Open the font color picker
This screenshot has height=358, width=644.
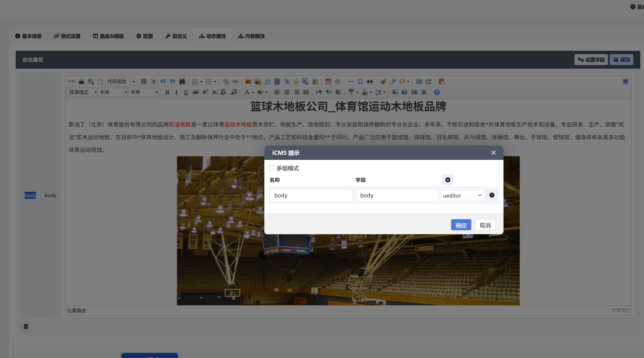247,92
